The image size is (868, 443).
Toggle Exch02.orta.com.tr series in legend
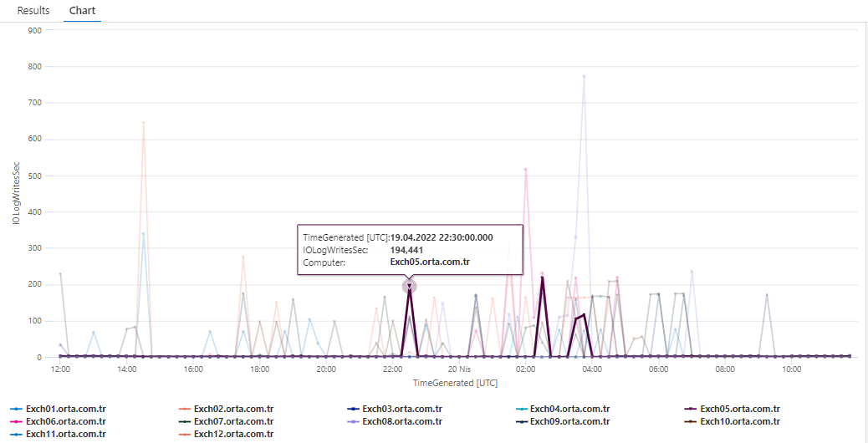tap(226, 410)
